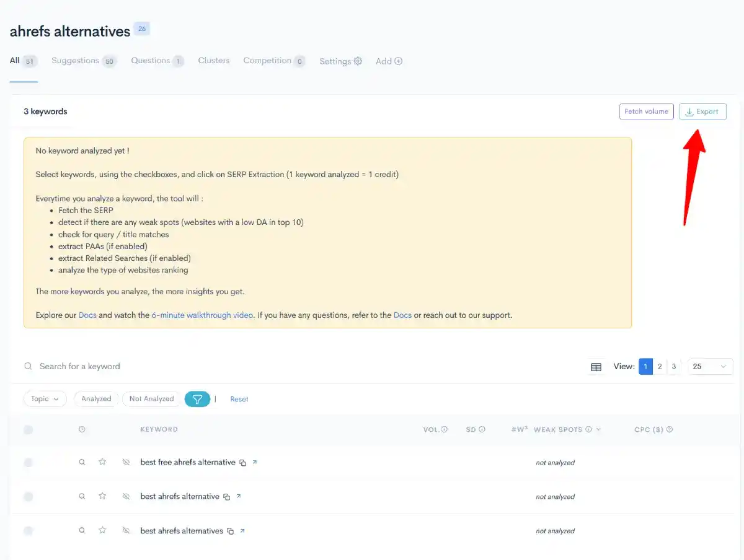Open the first Docs link in notice
The height and width of the screenshot is (560, 744).
tap(87, 315)
